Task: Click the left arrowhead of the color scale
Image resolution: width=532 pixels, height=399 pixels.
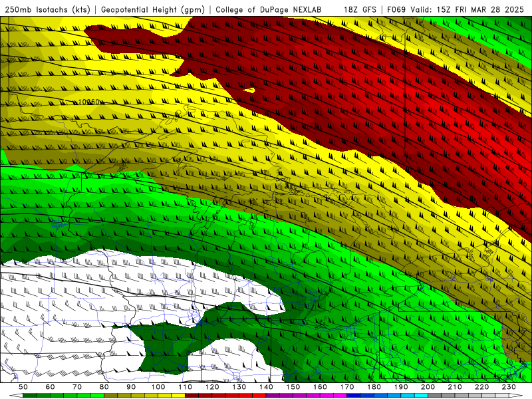Action: coord(16,396)
